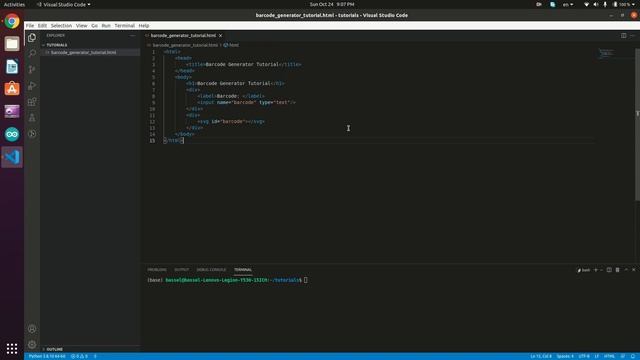Open the Accounts icon in activity bar
Image resolution: width=640 pixels, height=360 pixels.
pyautogui.click(x=32, y=329)
